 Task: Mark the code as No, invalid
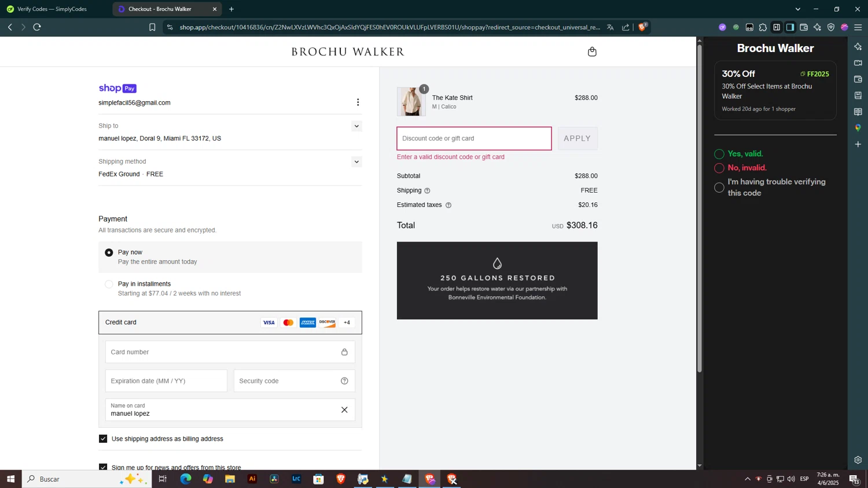tap(719, 168)
